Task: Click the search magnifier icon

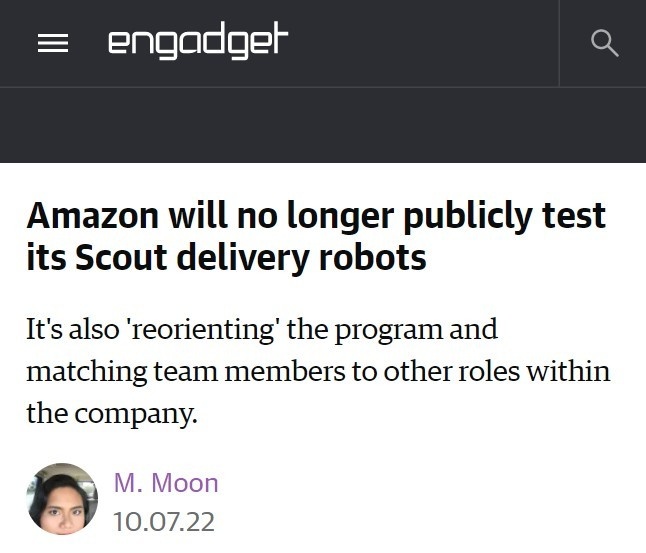Action: coord(604,43)
